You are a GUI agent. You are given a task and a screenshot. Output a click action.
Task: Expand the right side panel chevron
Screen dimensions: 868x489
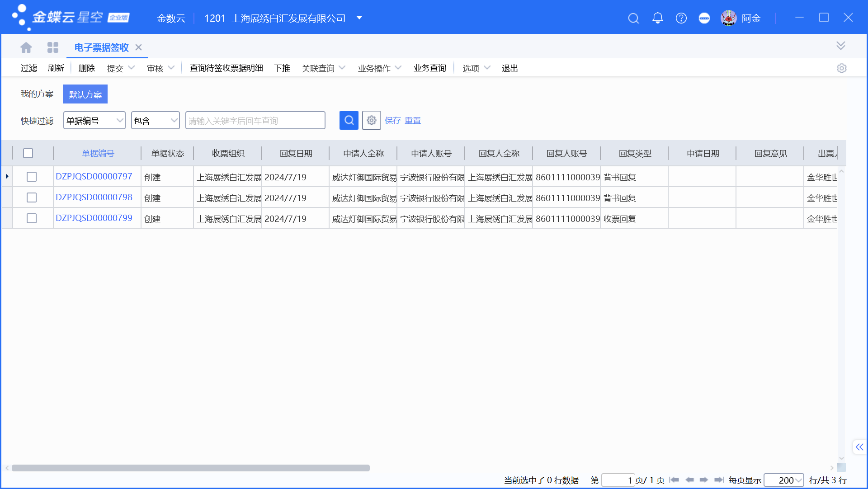[859, 447]
